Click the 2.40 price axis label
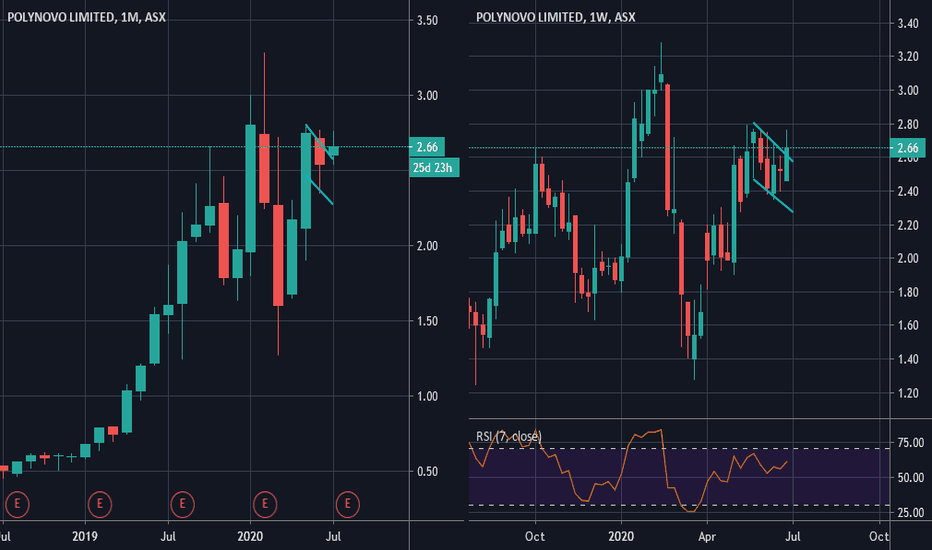Image resolution: width=932 pixels, height=550 pixels. coord(908,191)
